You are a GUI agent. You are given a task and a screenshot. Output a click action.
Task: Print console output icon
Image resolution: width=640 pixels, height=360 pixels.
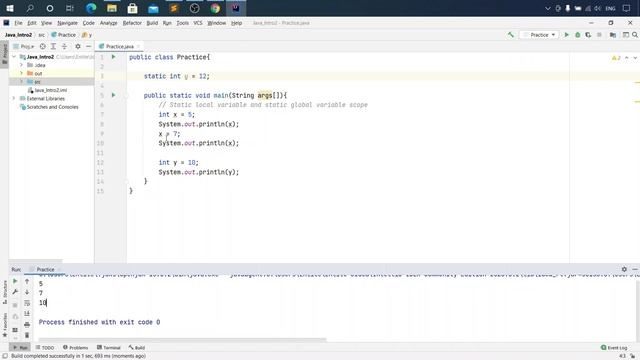27,324
